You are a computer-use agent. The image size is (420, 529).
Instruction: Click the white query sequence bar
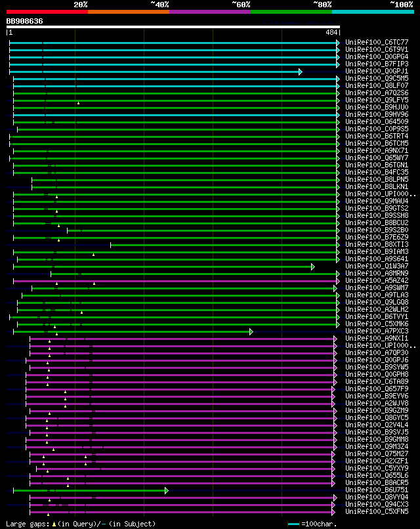coord(173,27)
